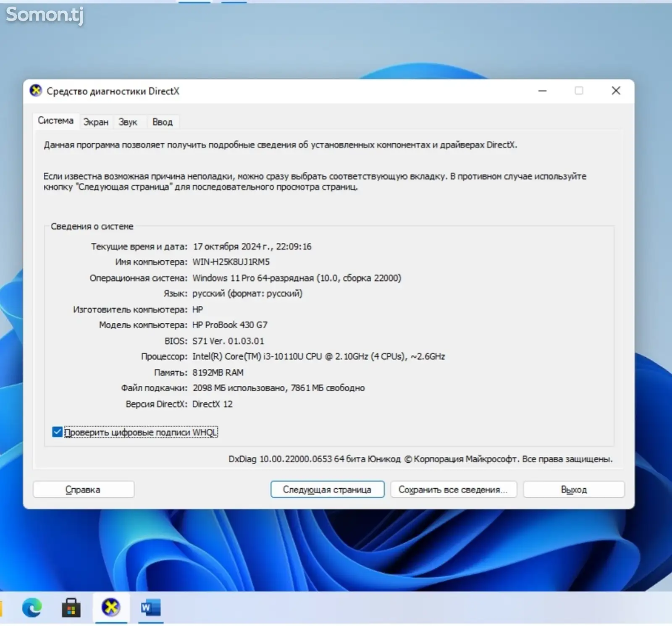The width and height of the screenshot is (672, 626).
Task: Switch to the Ввод tab
Action: tap(162, 122)
